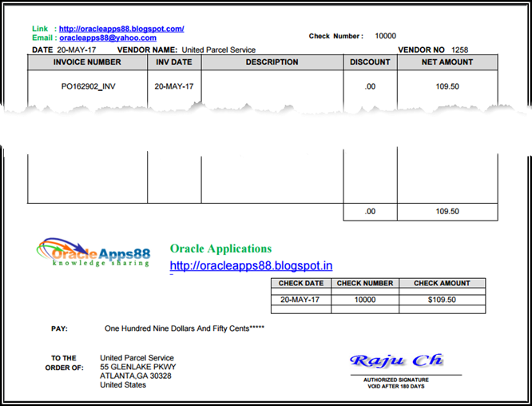Image resolution: width=532 pixels, height=406 pixels.
Task: Click the .00 discount in invoice row
Action: point(370,86)
